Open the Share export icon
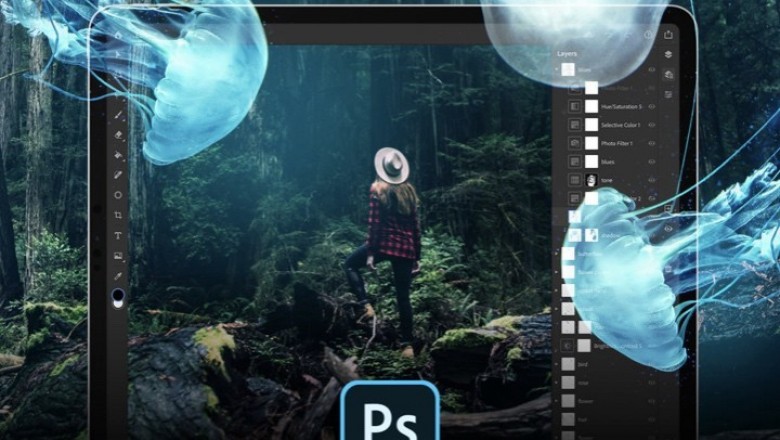Viewport: 780px width, 440px height. pos(668,34)
